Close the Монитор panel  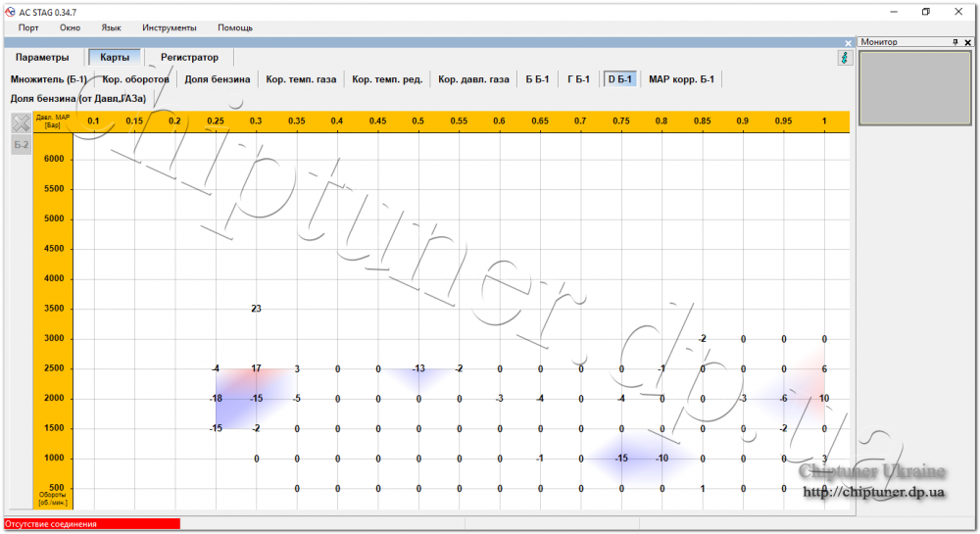point(967,42)
